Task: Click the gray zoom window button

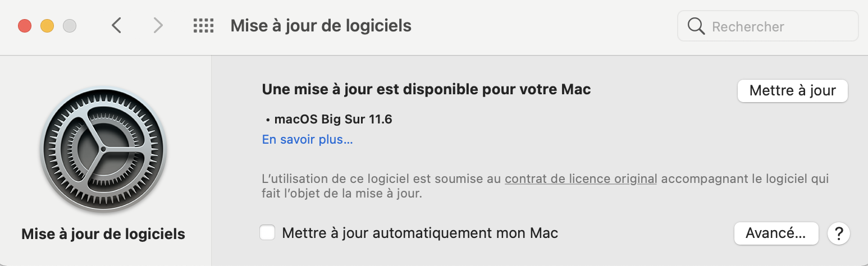Action: pyautogui.click(x=69, y=26)
